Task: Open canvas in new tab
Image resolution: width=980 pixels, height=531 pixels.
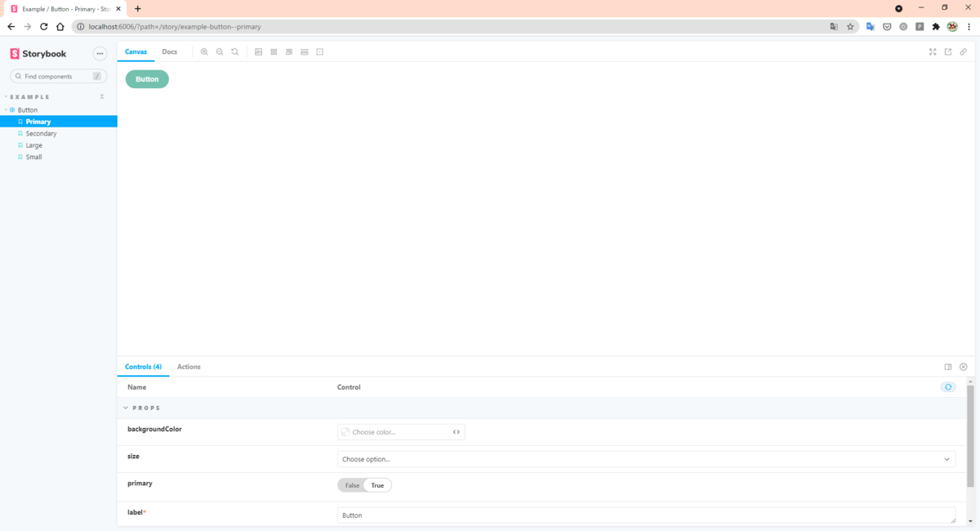Action: (948, 51)
